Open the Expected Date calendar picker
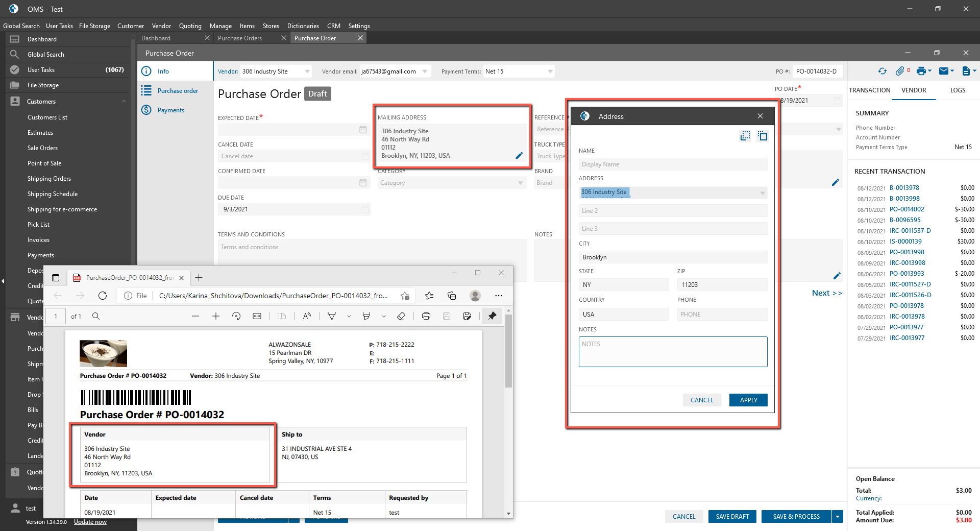Viewport: 980px width, 531px height. coord(363,130)
